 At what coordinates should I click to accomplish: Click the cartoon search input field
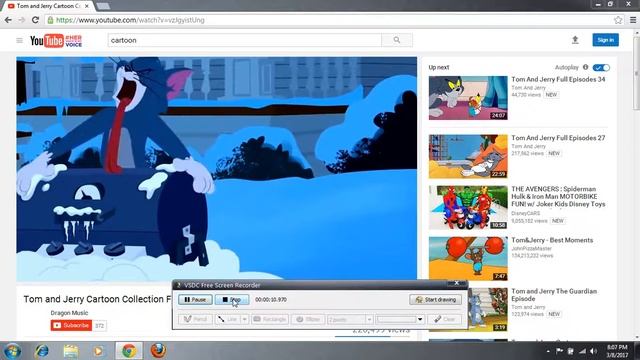pos(244,40)
